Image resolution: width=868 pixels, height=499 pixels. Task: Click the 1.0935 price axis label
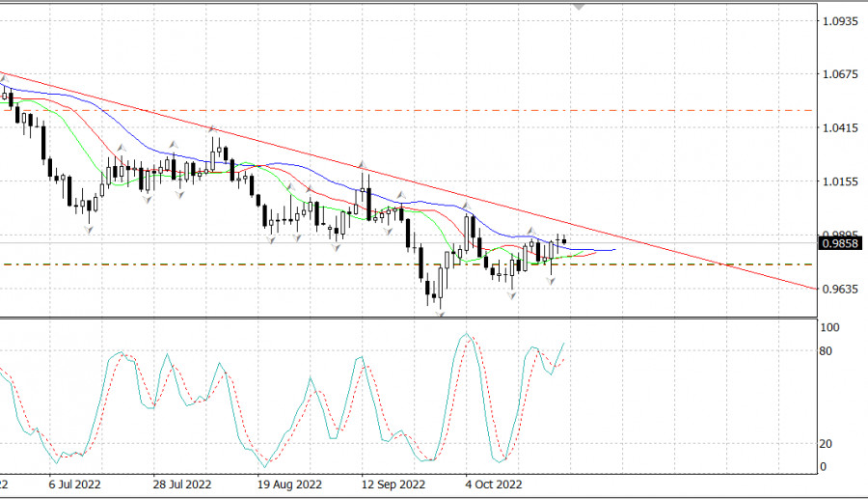[838, 20]
